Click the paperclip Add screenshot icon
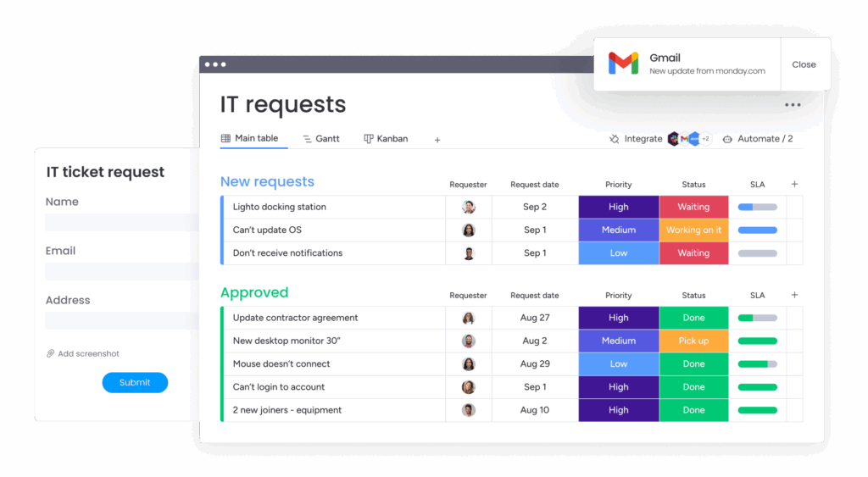The image size is (868, 477). tap(51, 353)
